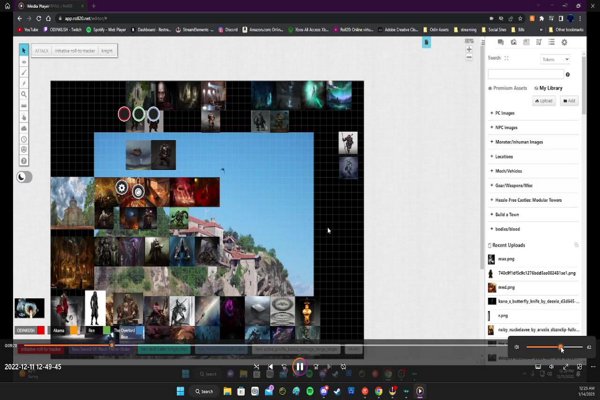Open the YouTube bookmark
Image resolution: width=600 pixels, height=400 pixels.
[x=28, y=29]
